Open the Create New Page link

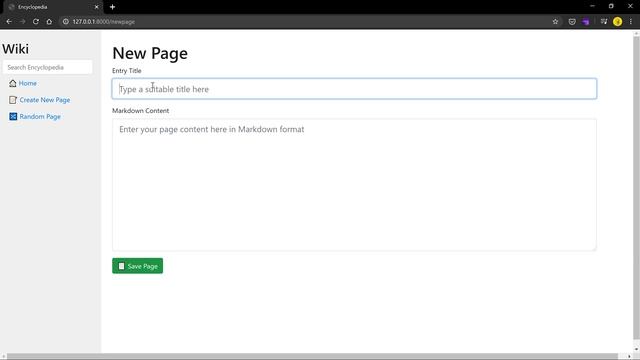click(45, 100)
